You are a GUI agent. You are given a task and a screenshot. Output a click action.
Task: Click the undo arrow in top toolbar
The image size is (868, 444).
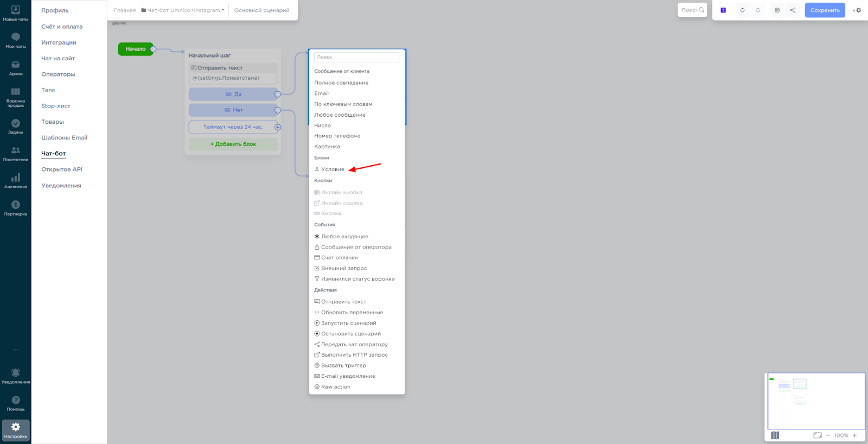pyautogui.click(x=742, y=10)
